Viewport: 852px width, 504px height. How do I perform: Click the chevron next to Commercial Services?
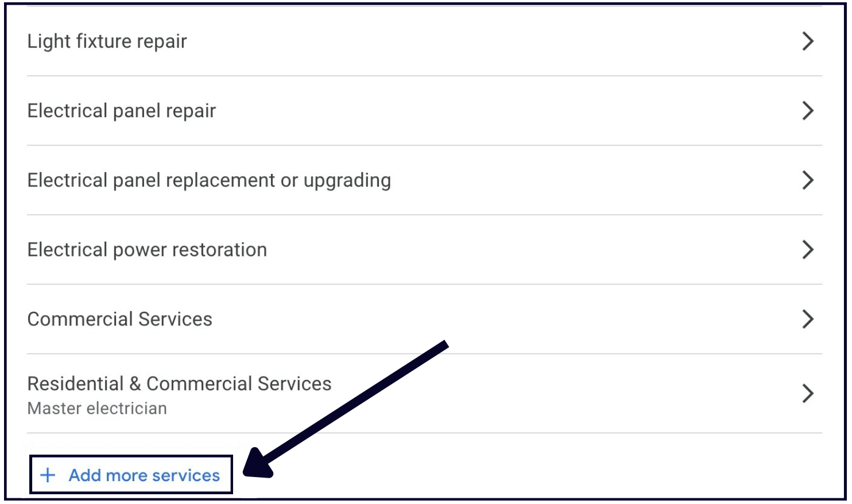tap(808, 319)
